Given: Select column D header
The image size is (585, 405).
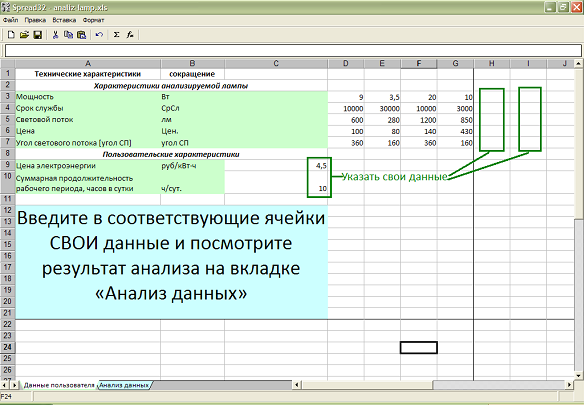Looking at the screenshot, I should [x=346, y=64].
